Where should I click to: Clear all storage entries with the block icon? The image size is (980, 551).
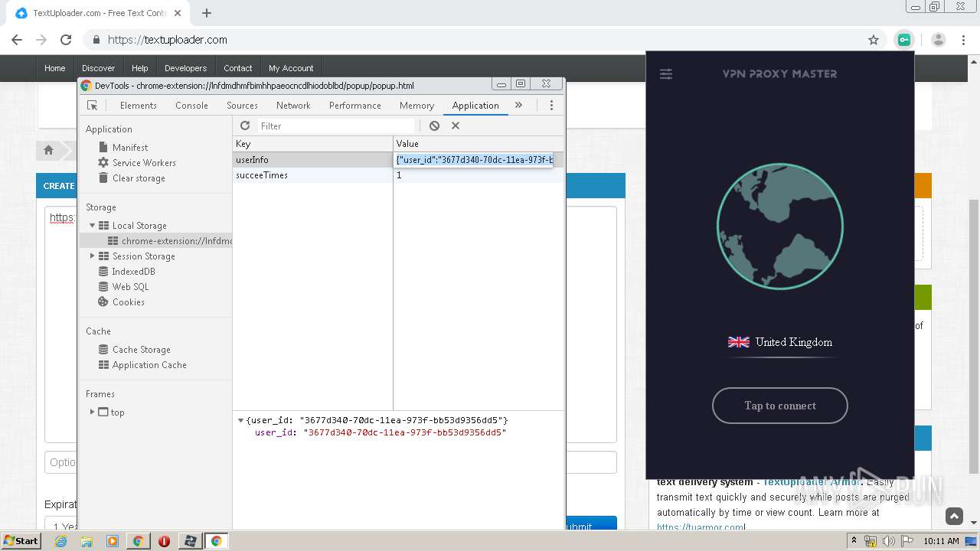434,126
